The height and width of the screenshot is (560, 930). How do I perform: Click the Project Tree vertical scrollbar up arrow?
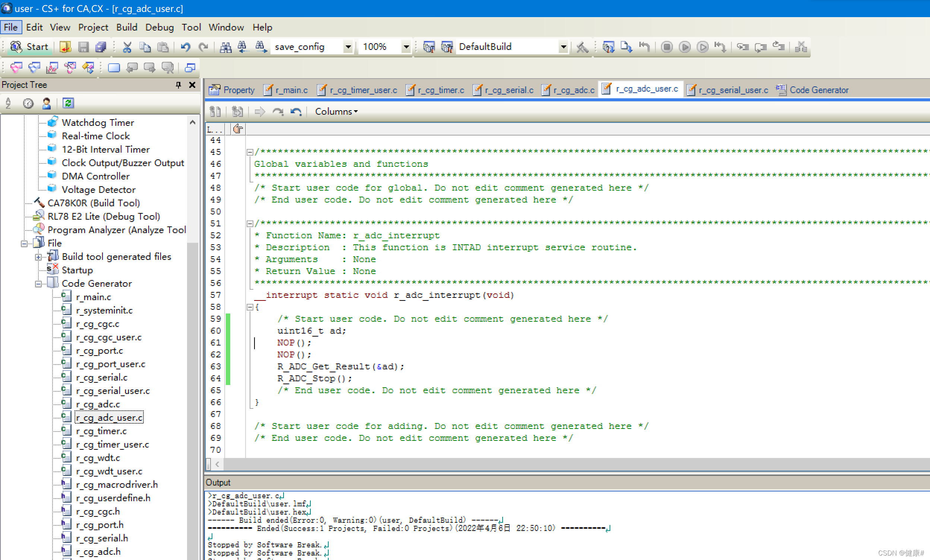[x=193, y=122]
